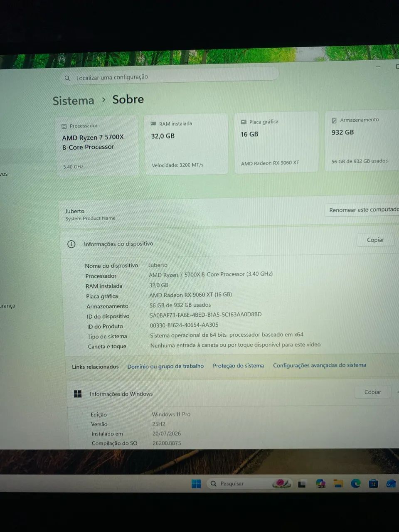Click the Localizar uma configuração search field
The height and width of the screenshot is (532, 399).
coord(170,76)
